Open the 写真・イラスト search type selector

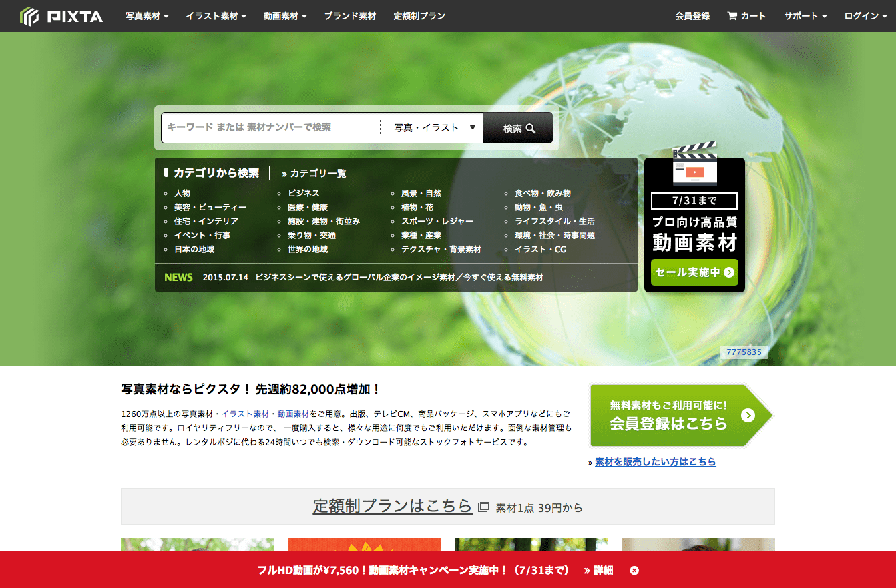(434, 128)
